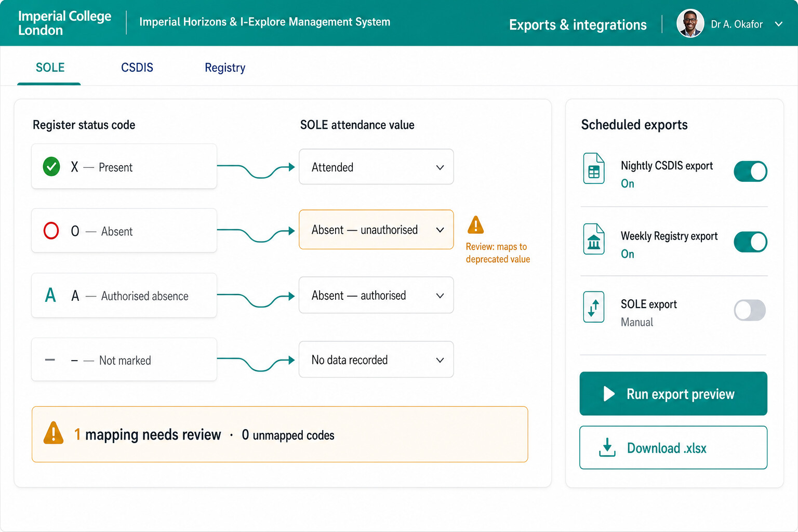This screenshot has height=532, width=798.
Task: Open the Absent — unauthorised dropdown
Action: (376, 230)
